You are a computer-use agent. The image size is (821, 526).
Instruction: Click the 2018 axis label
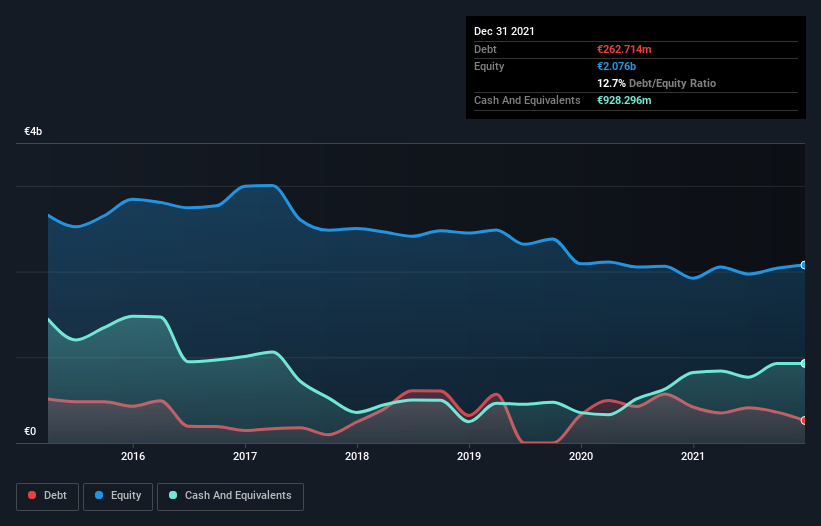357,456
